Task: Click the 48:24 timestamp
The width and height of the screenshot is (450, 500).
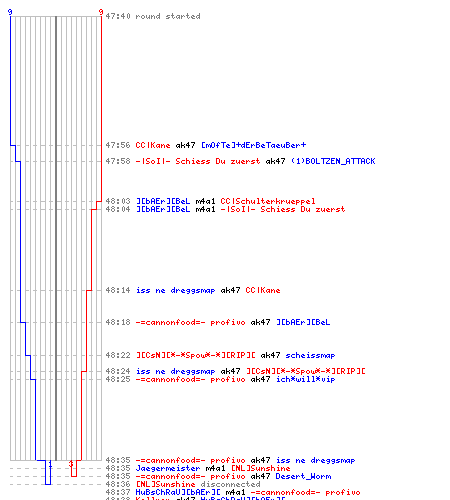Action: [x=118, y=371]
